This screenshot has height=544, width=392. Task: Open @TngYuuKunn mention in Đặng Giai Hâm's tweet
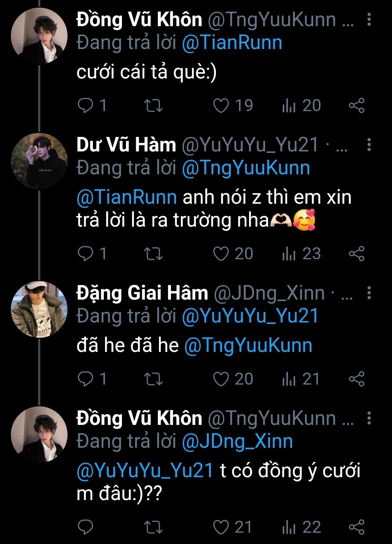tap(248, 345)
